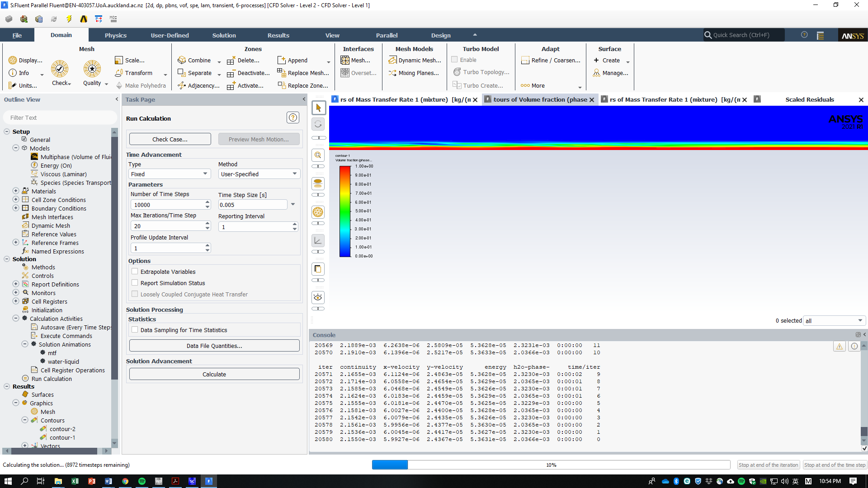Click the eye visibility icon in the graphics toolbar
868x488 pixels.
point(318,297)
